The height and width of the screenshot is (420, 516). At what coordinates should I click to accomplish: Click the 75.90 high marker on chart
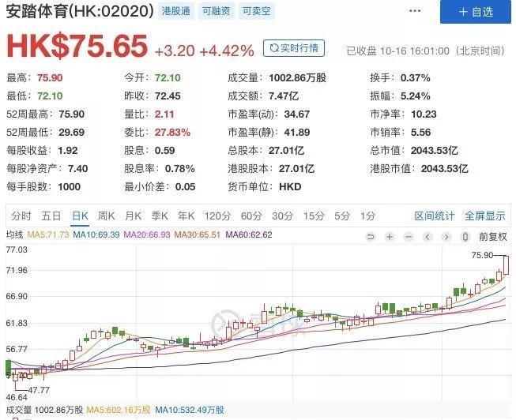pos(482,255)
